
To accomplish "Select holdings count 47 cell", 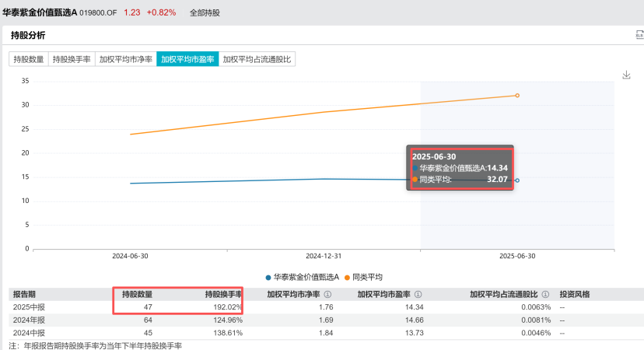I will click(148, 307).
